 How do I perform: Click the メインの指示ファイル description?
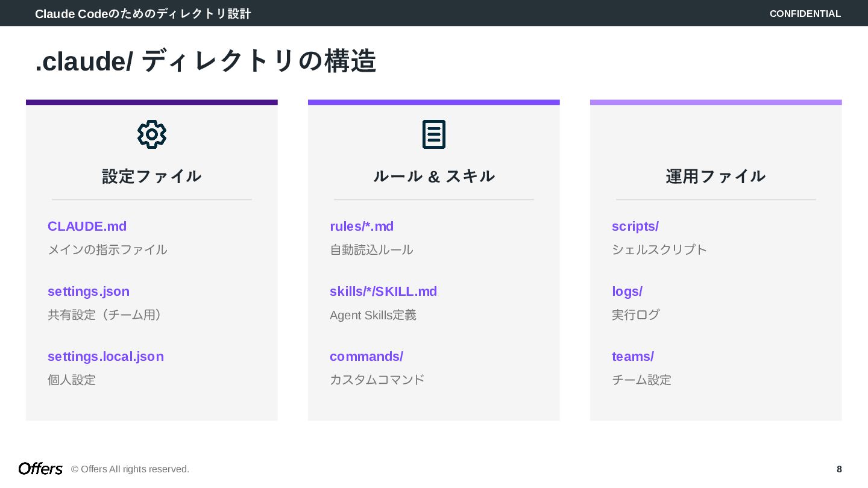107,249
